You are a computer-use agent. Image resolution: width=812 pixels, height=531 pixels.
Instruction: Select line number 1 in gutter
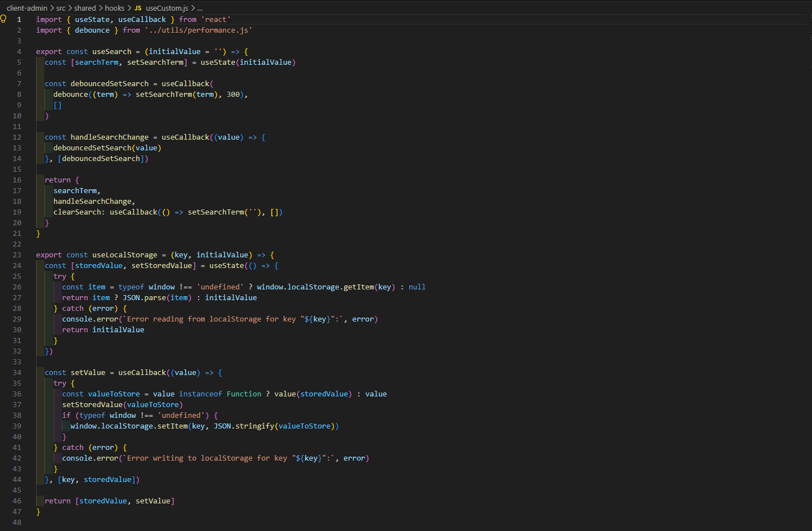[x=19, y=19]
